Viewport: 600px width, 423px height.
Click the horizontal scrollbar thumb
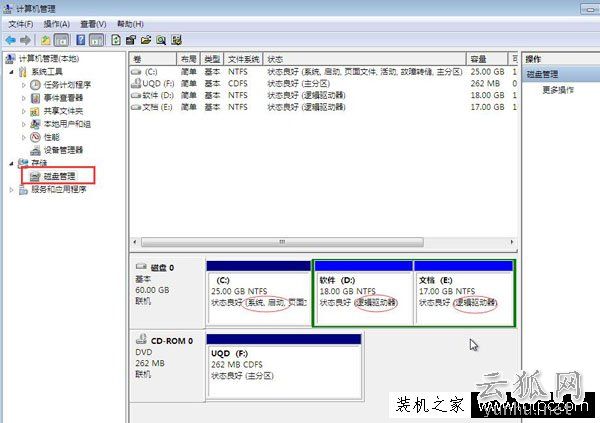(282, 242)
